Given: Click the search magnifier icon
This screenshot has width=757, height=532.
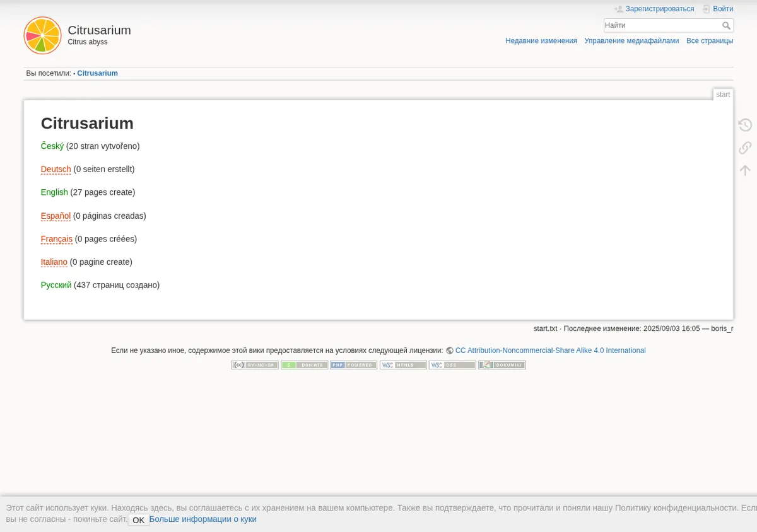Looking at the screenshot, I should point(727,26).
